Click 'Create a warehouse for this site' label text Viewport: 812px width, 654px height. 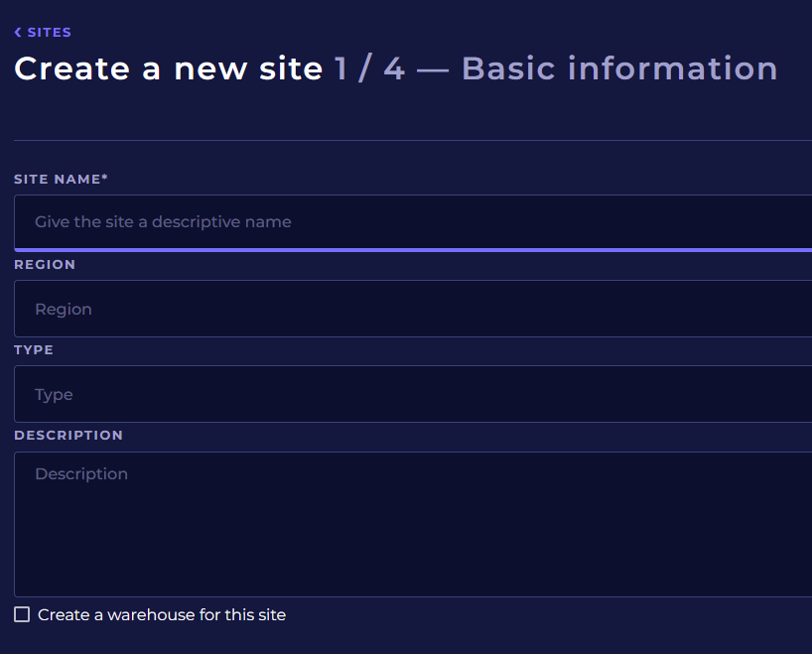coord(162,615)
